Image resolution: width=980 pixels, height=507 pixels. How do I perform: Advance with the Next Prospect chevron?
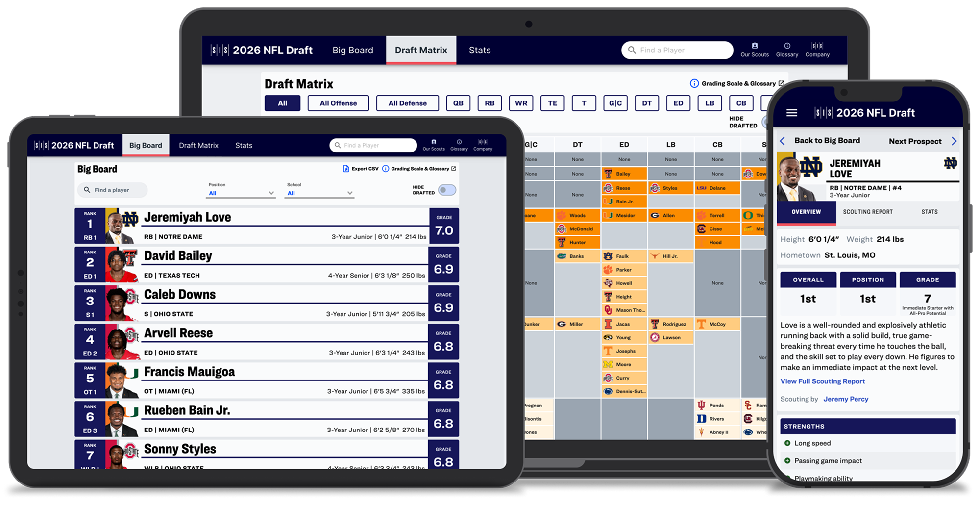click(x=954, y=141)
